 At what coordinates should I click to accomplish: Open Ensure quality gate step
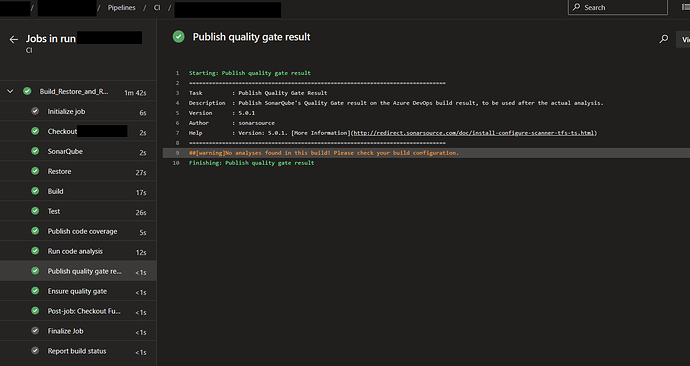click(x=78, y=291)
